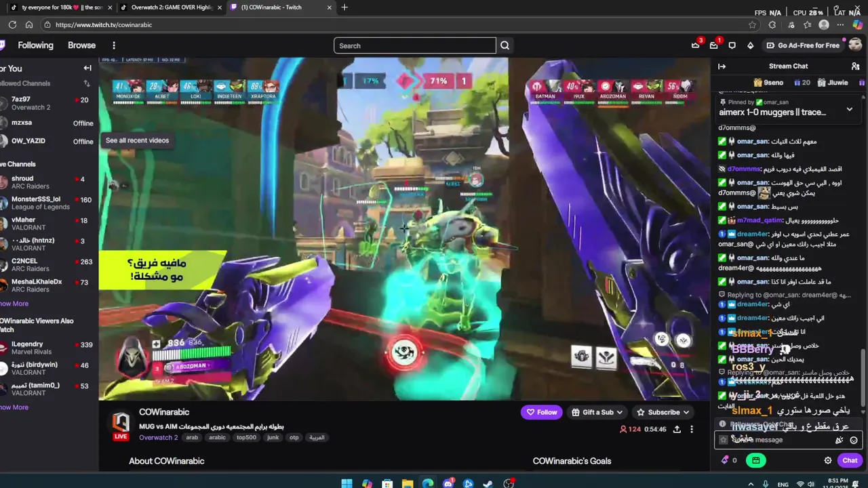Open 7az97 followed channel
The height and width of the screenshot is (488, 868).
click(x=47, y=103)
